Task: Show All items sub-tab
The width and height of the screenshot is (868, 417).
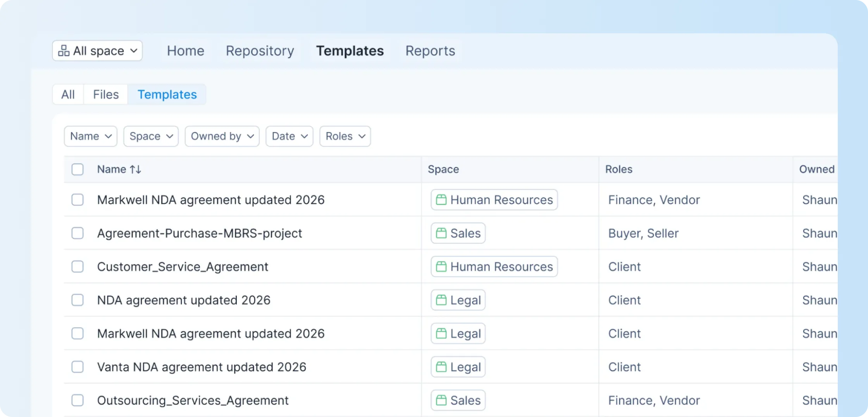Action: coord(68,95)
